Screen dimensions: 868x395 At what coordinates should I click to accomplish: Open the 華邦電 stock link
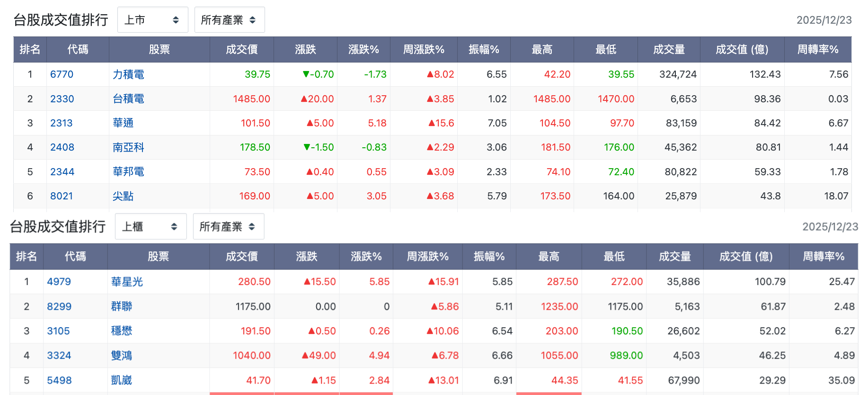[x=128, y=171]
